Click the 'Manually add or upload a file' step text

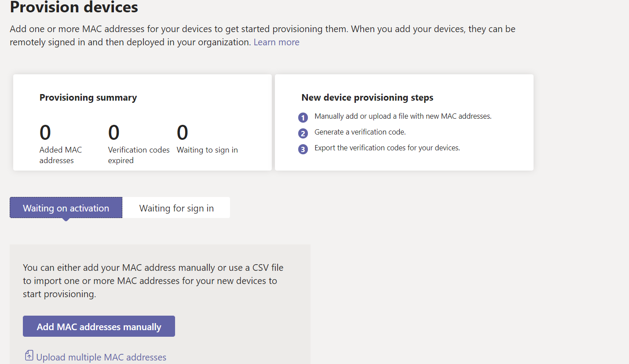tap(403, 116)
